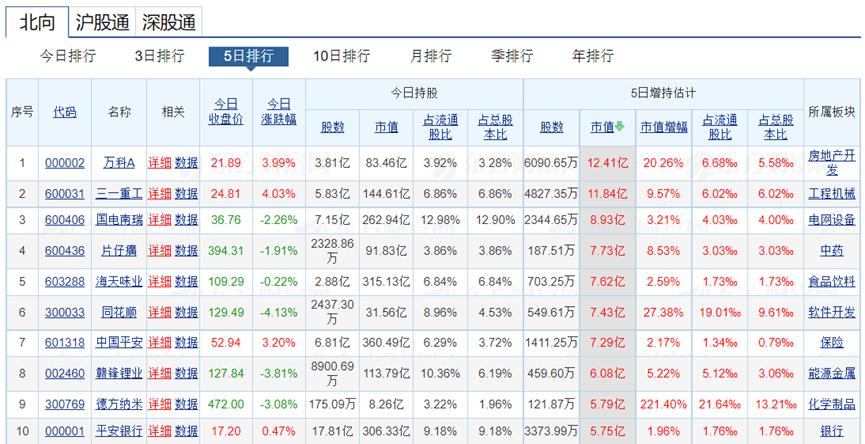Open 国电南瑞 stock name link
This screenshot has height=444, width=865.
point(119,220)
